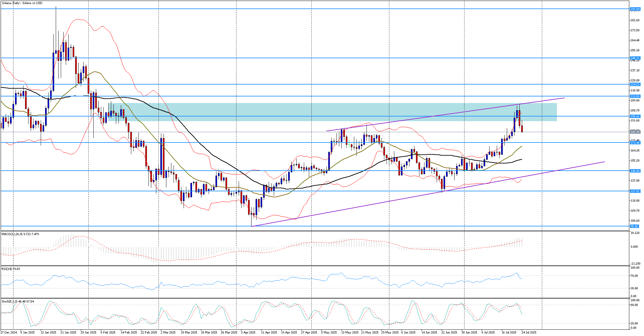This screenshot has height=336, width=644.
Task: Click the 6 Jun 2025 date label
Action: (408, 332)
